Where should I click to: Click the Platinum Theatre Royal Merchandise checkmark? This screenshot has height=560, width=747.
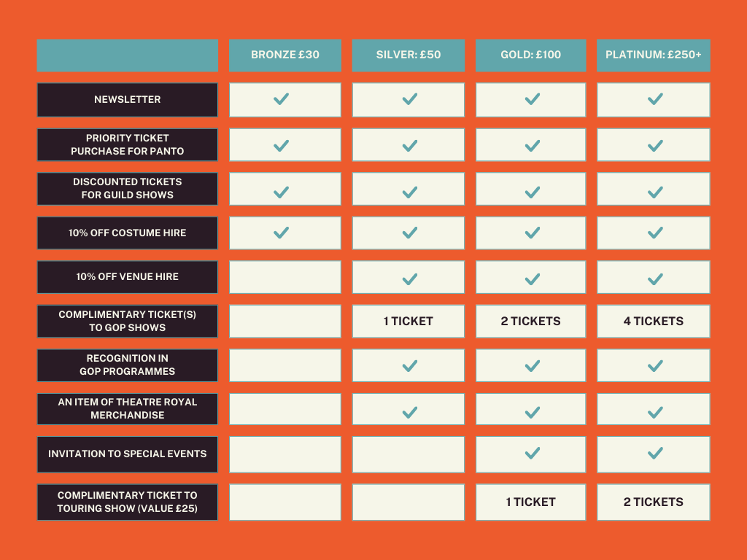click(x=655, y=413)
